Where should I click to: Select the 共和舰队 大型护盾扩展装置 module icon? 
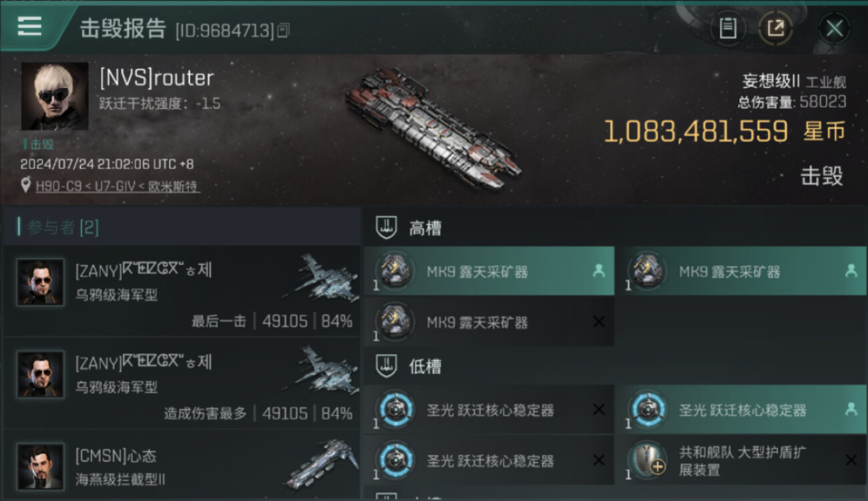click(648, 460)
